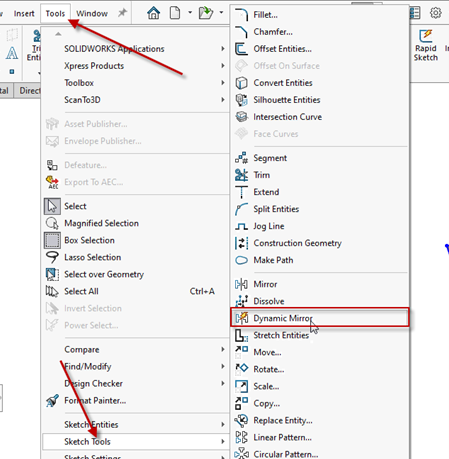Viewport: 449px width, 459px height.
Task: Expand the Find/Modify submenu
Action: click(135, 366)
